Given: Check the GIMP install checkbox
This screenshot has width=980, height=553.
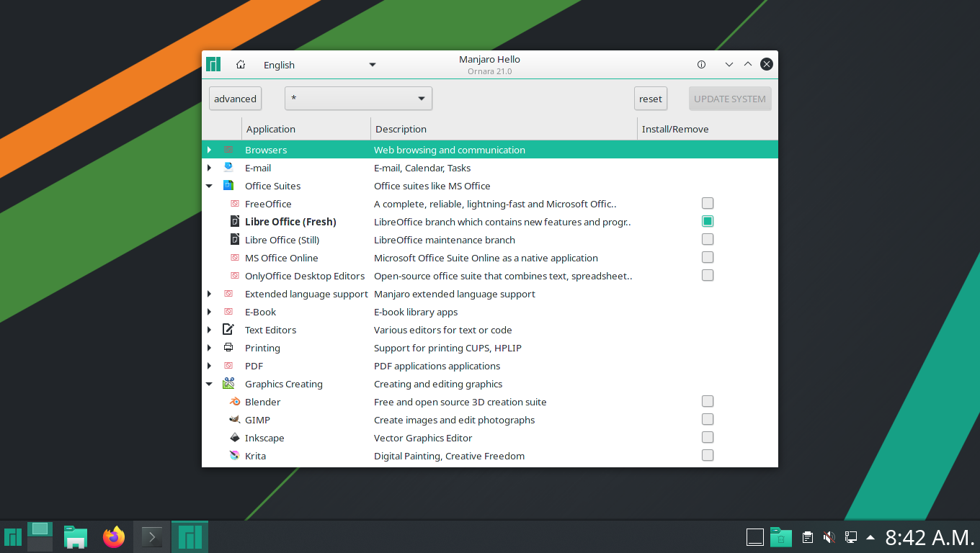Looking at the screenshot, I should 708,420.
